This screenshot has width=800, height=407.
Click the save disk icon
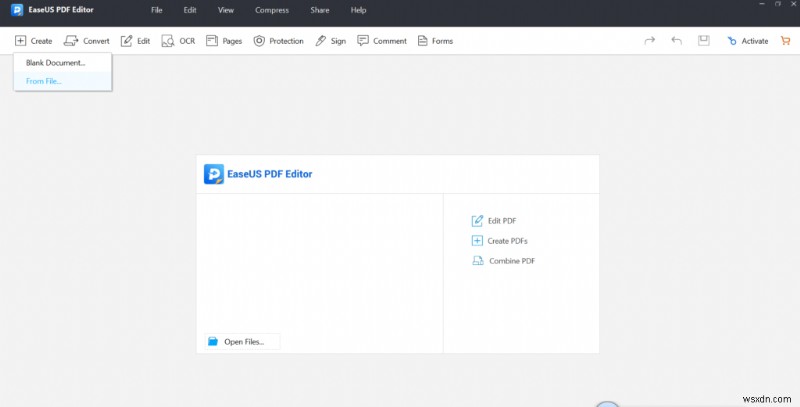704,41
